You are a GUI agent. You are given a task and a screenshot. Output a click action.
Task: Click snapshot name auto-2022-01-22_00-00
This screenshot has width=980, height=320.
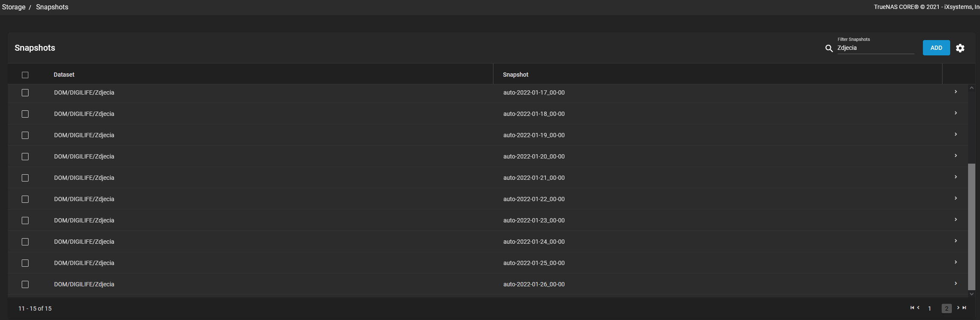click(534, 199)
